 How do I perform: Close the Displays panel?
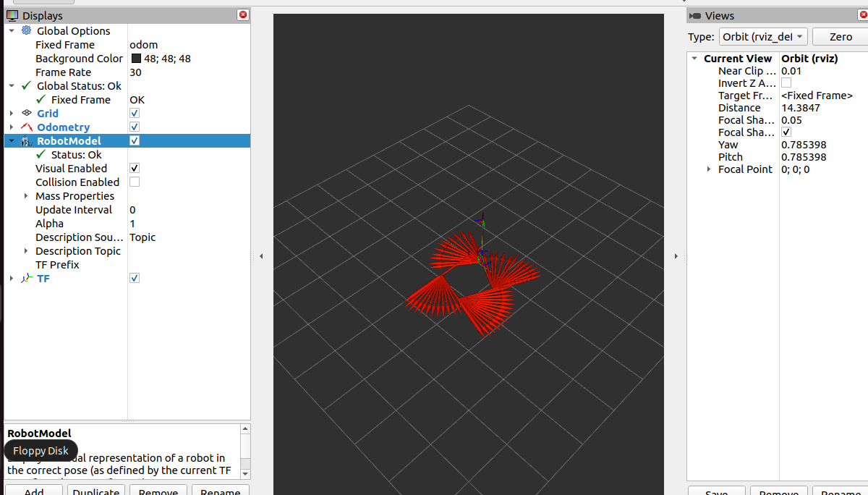tap(243, 14)
